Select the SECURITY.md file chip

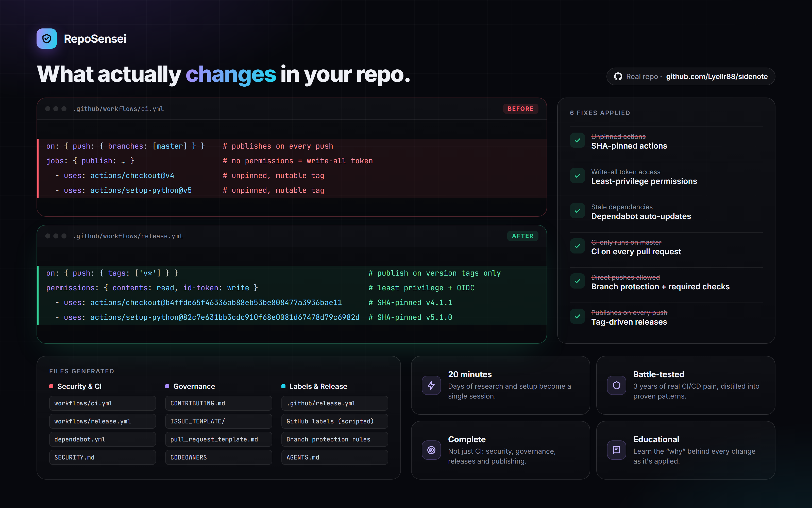point(103,458)
